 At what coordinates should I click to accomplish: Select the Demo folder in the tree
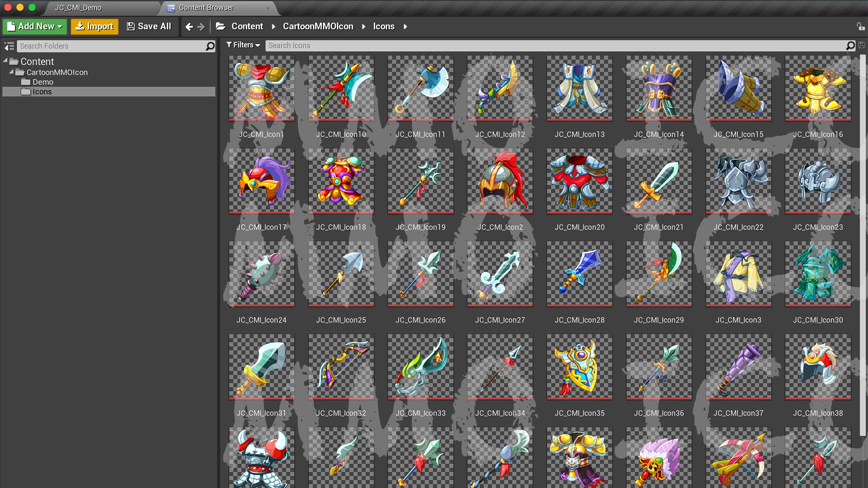pyautogui.click(x=43, y=82)
